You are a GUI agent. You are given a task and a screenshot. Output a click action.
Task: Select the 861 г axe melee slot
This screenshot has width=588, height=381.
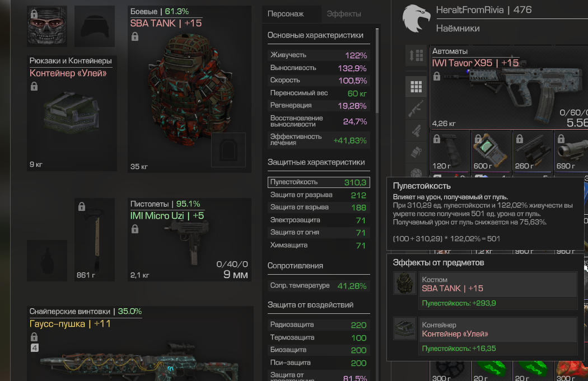click(x=95, y=240)
